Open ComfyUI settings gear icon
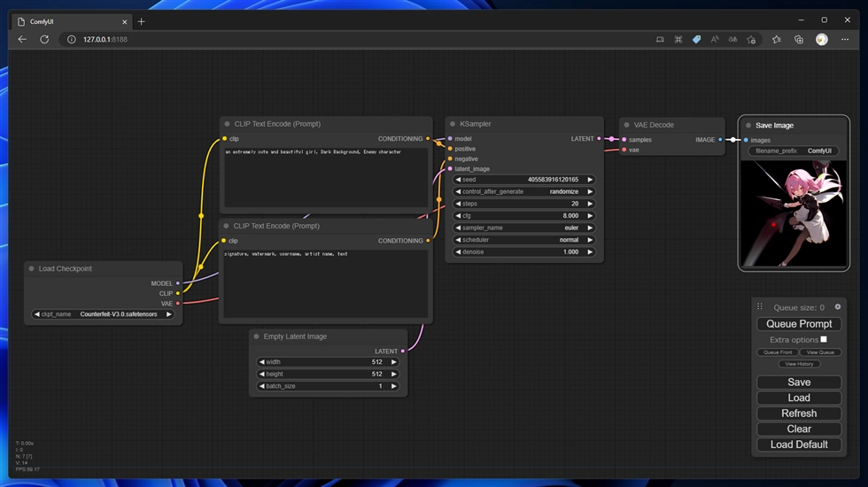The image size is (868, 487). pos(838,307)
